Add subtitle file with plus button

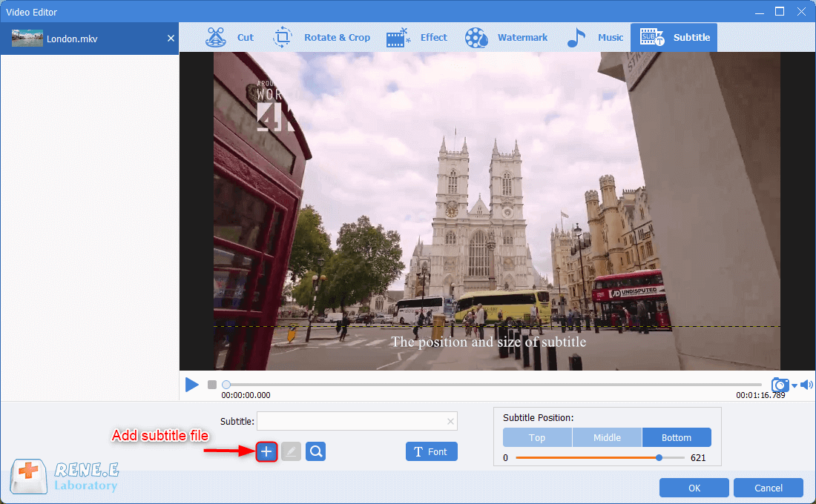click(x=266, y=451)
